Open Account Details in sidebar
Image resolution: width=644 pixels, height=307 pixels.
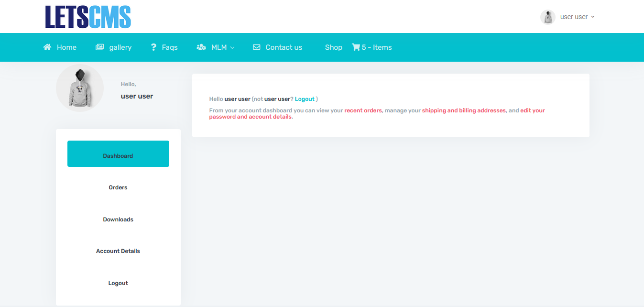(x=118, y=251)
